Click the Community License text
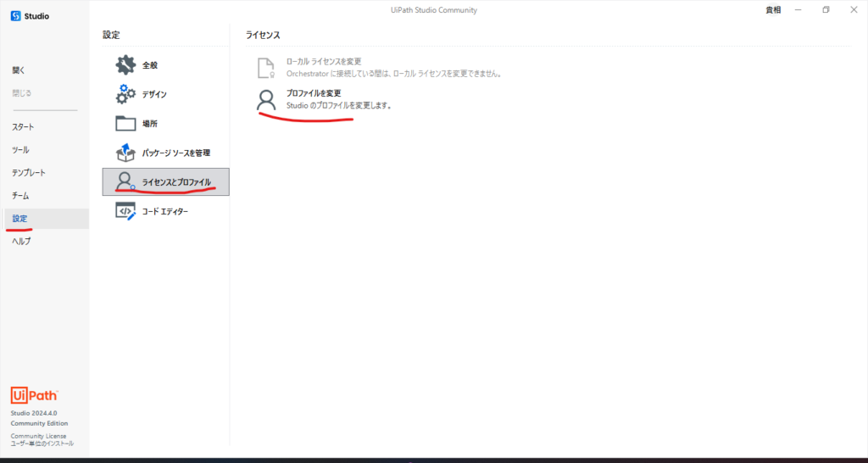The height and width of the screenshot is (463, 868). click(38, 436)
